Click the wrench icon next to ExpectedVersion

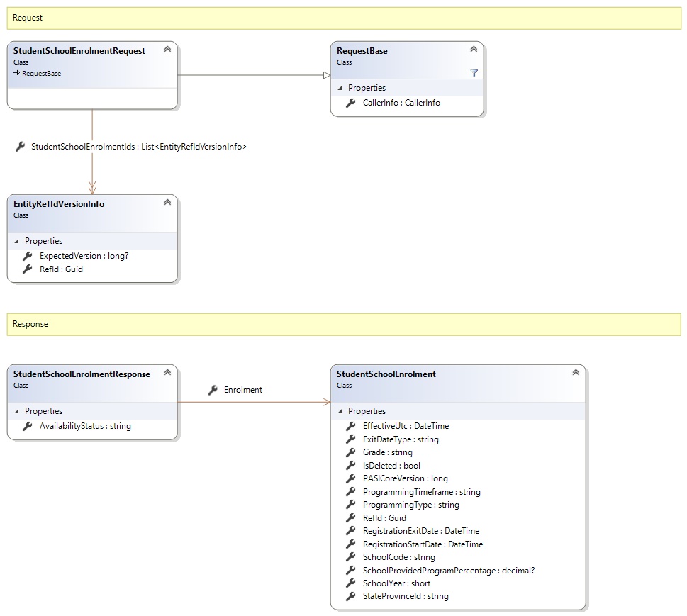pos(27,256)
